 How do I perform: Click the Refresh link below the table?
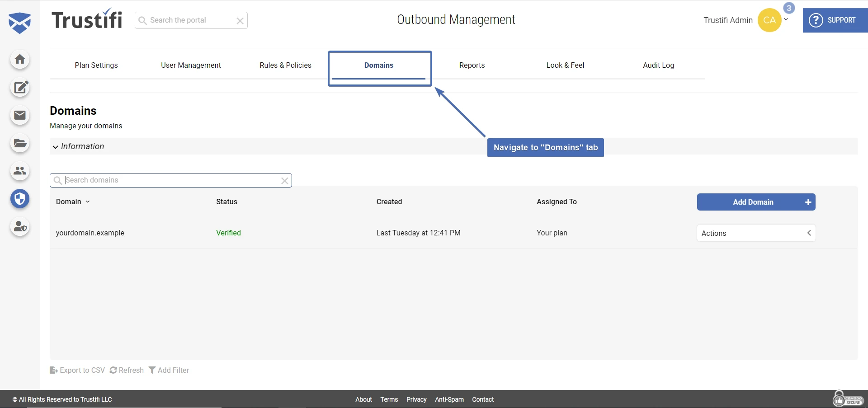(x=127, y=370)
